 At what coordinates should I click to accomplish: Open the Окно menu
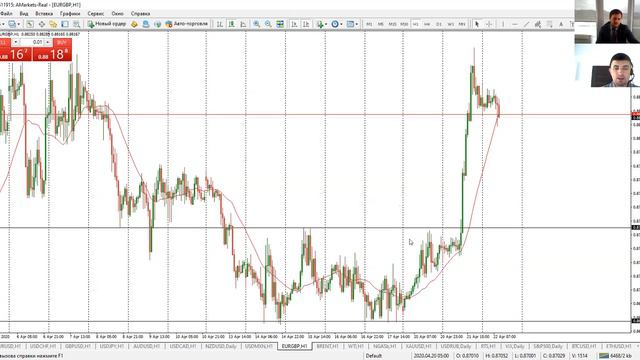(118, 13)
